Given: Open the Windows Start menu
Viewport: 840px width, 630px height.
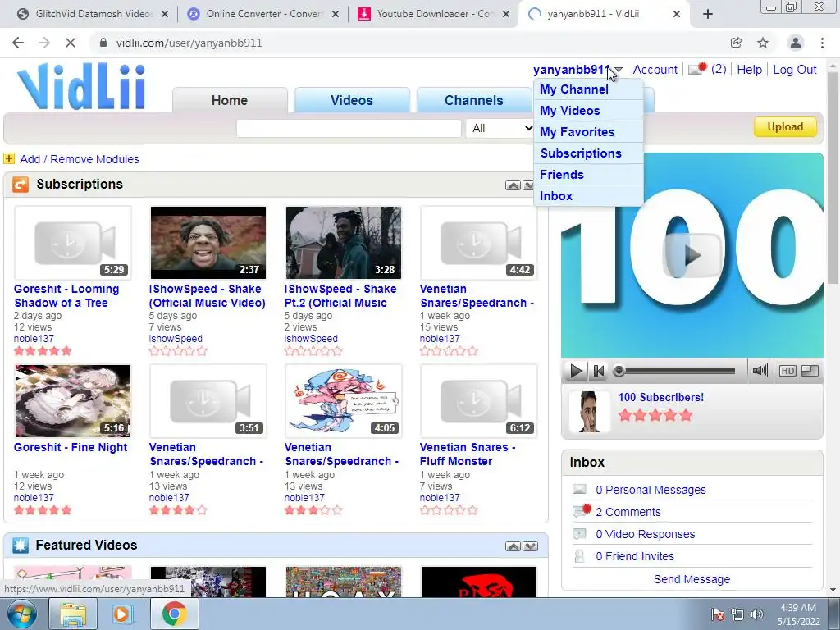Looking at the screenshot, I should pos(21,614).
